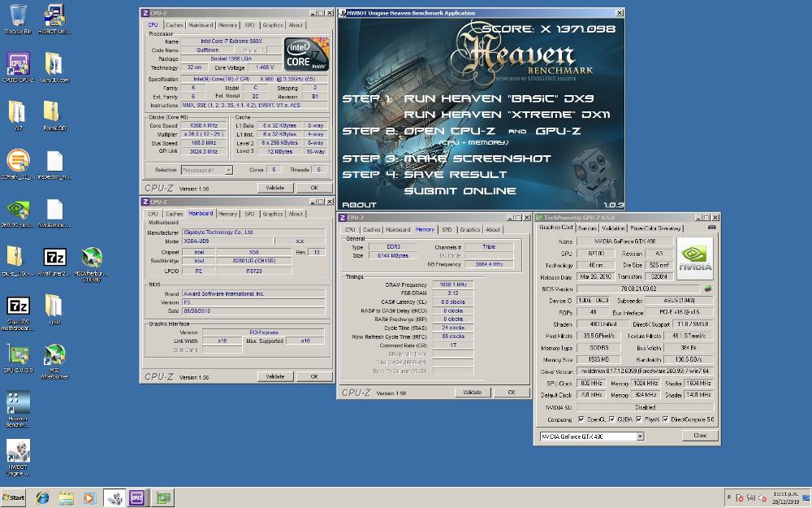
Task: Switch to the HWBOT Heaven taskbar button
Action: click(x=115, y=498)
